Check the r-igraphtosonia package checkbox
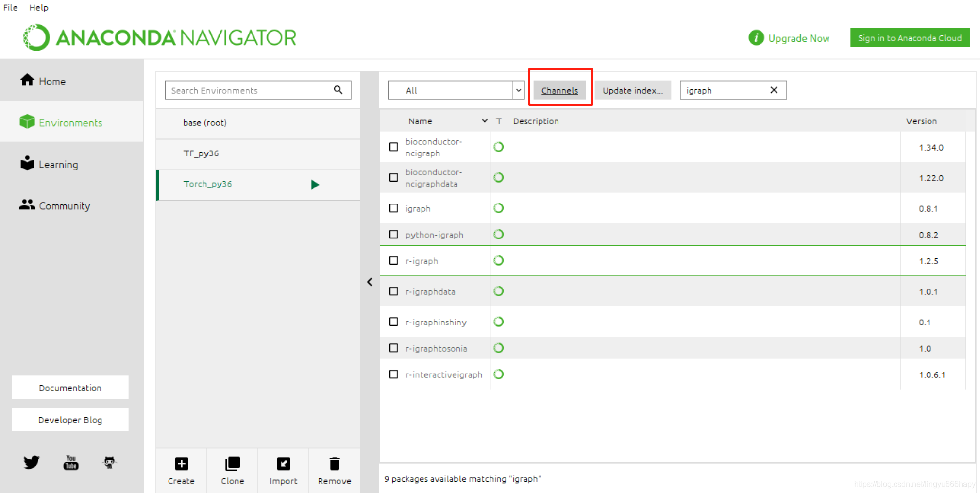The width and height of the screenshot is (980, 493). click(394, 348)
